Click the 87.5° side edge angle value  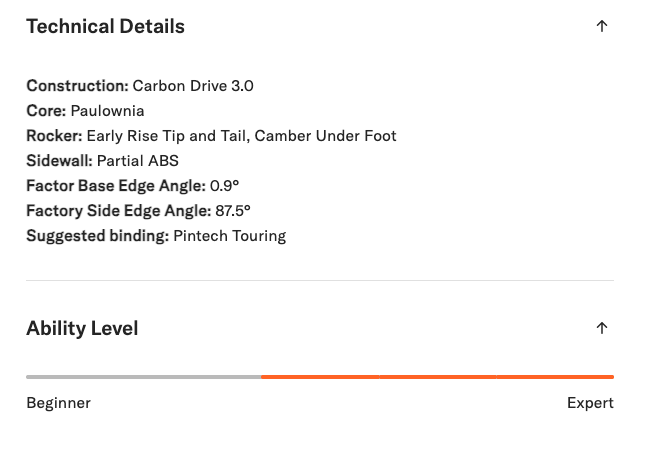[x=233, y=211]
